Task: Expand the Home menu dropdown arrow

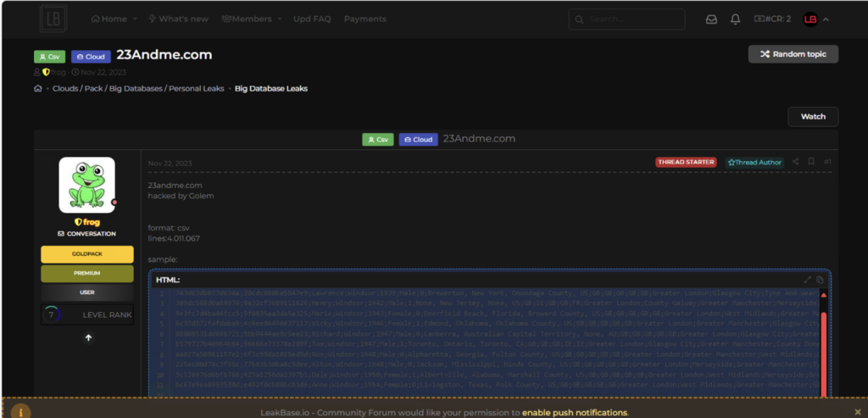Action: (x=134, y=19)
